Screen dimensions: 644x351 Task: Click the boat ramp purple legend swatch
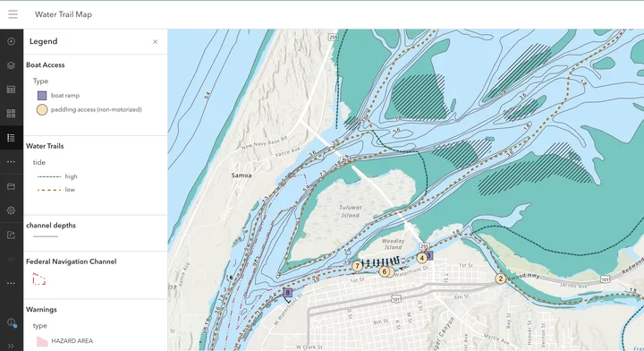tap(42, 96)
